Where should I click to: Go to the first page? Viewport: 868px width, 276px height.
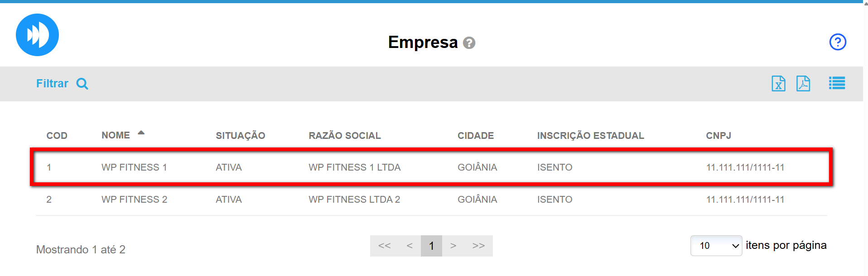click(x=384, y=246)
